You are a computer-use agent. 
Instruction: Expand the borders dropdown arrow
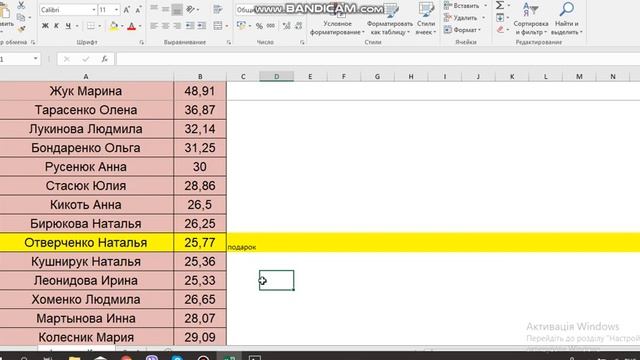[x=100, y=26]
